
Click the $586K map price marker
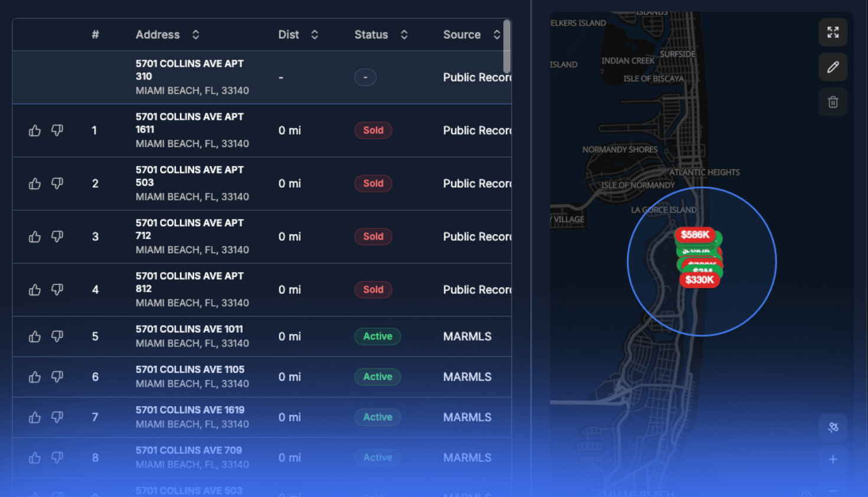point(695,235)
